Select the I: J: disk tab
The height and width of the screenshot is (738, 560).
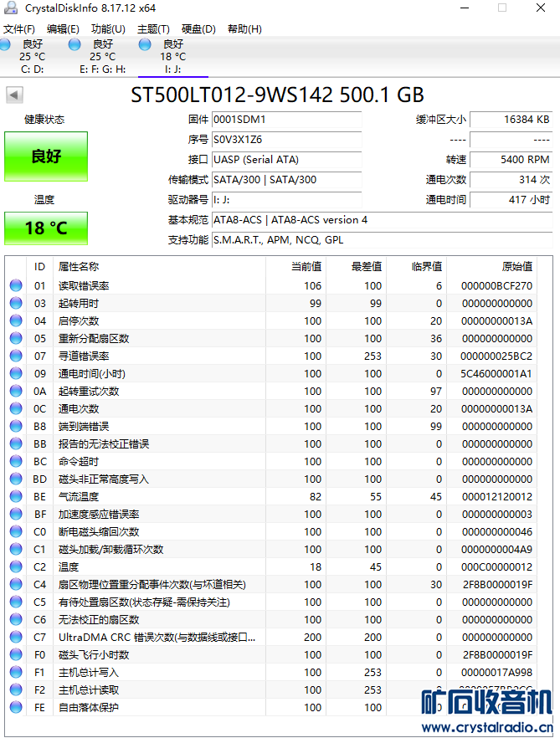point(172,57)
